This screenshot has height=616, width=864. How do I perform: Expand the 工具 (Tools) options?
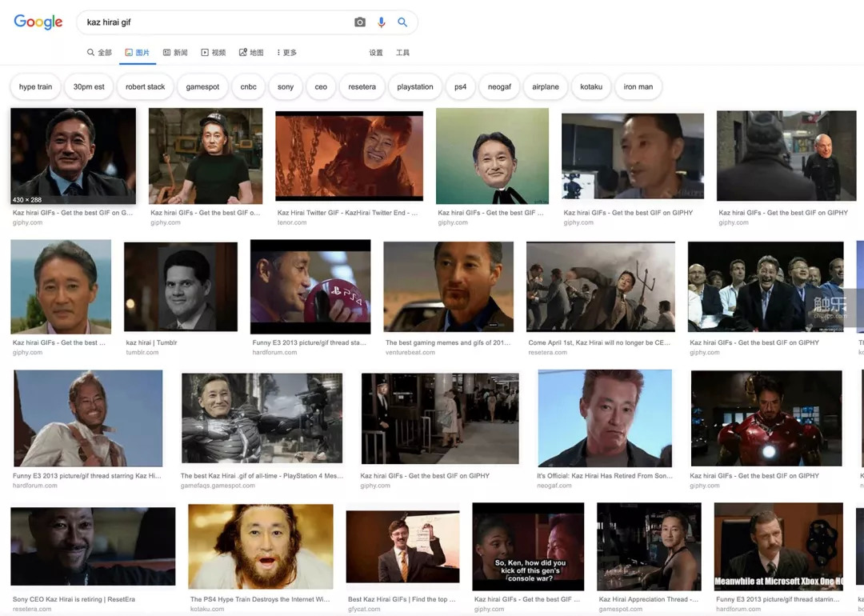point(402,53)
